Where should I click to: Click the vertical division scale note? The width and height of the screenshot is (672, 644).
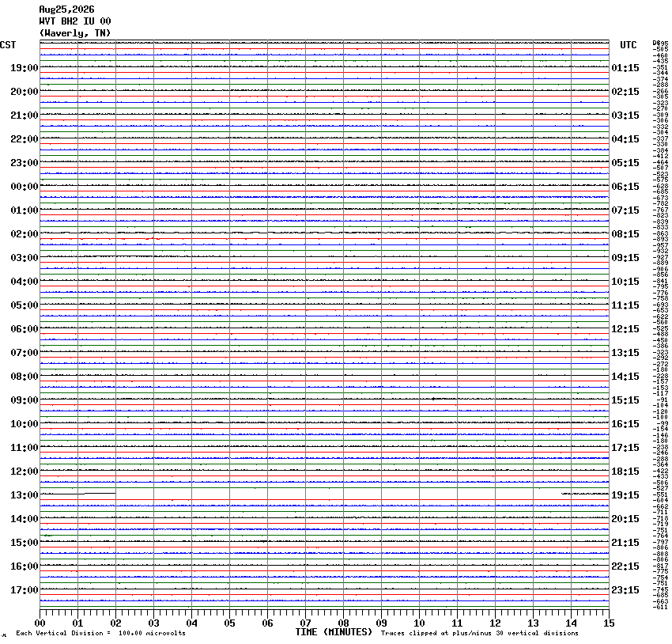100,633
